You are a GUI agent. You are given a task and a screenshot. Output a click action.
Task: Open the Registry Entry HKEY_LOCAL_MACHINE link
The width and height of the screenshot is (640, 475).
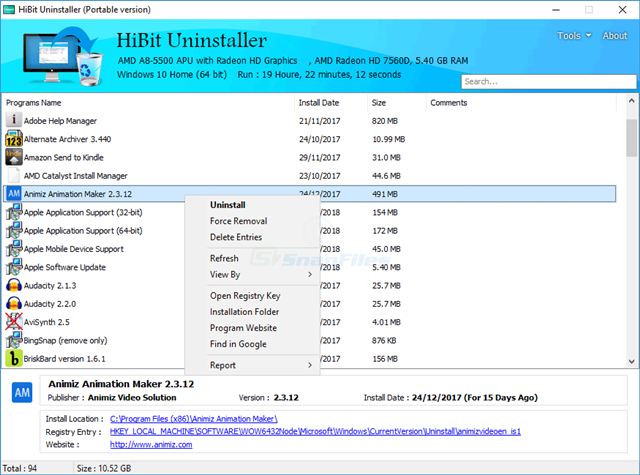315,431
